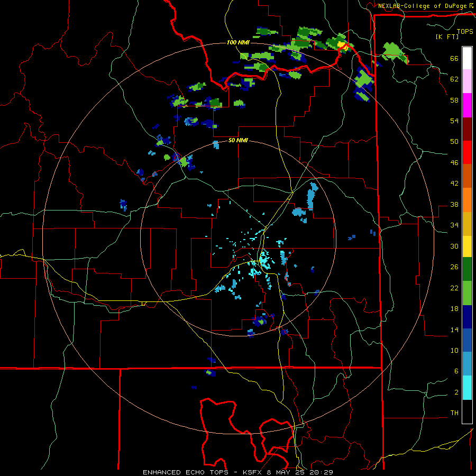Viewport: 476px width, 476px height.
Task: Click the yellow legend swatch
Action: pos(467,246)
